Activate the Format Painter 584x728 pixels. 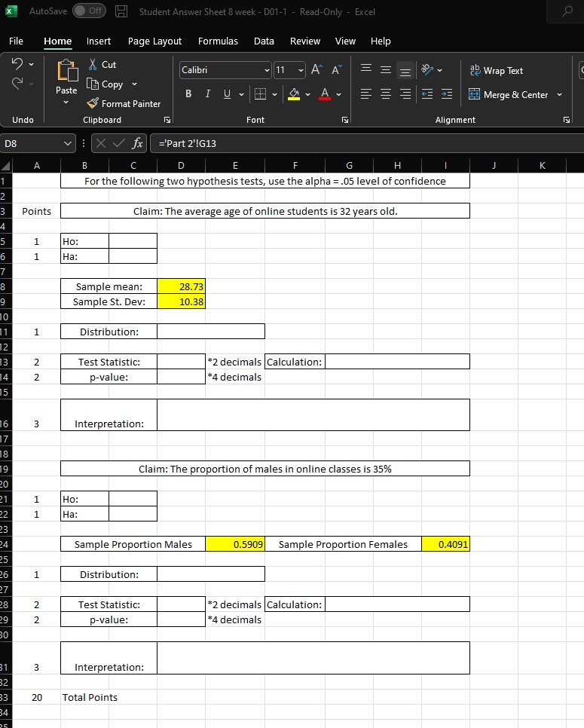pos(124,103)
